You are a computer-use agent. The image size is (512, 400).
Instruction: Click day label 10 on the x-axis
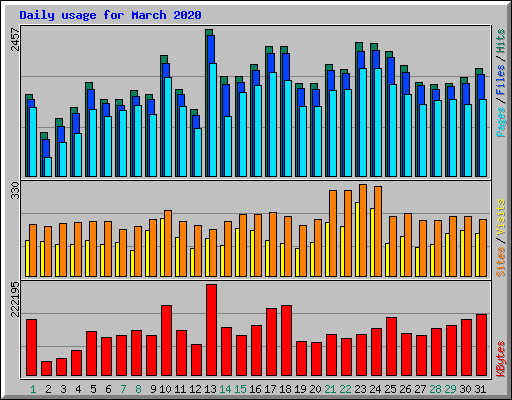click(165, 389)
